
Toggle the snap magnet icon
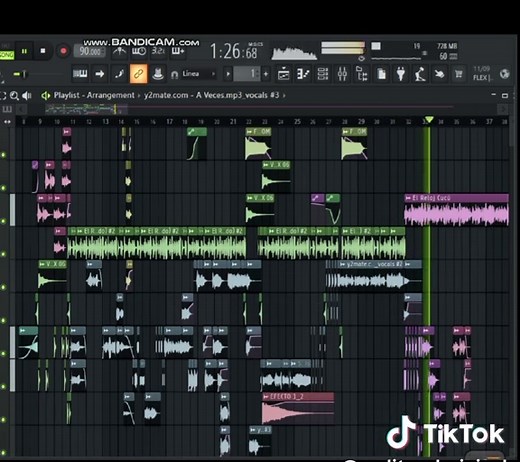coord(174,74)
